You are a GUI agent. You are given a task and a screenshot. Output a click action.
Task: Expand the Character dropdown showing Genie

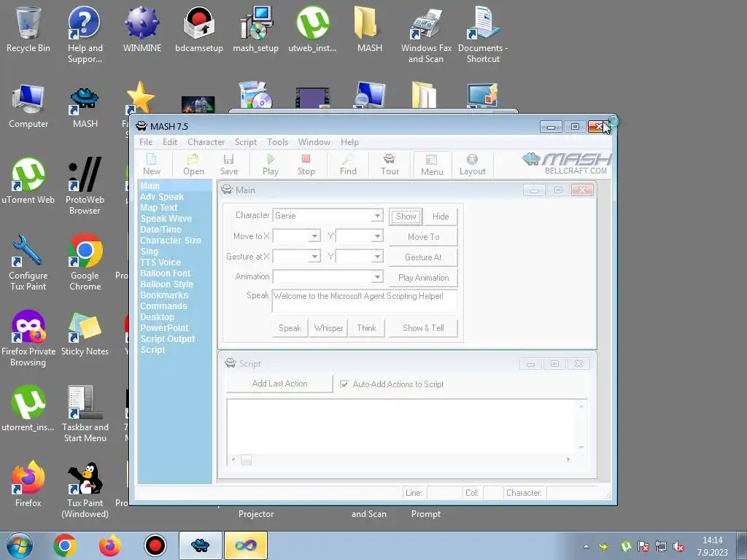pos(377,216)
